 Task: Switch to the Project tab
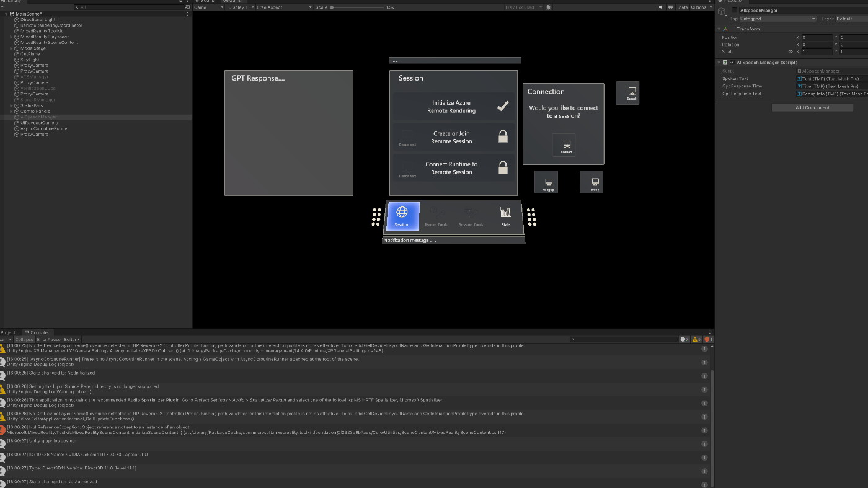[9, 332]
